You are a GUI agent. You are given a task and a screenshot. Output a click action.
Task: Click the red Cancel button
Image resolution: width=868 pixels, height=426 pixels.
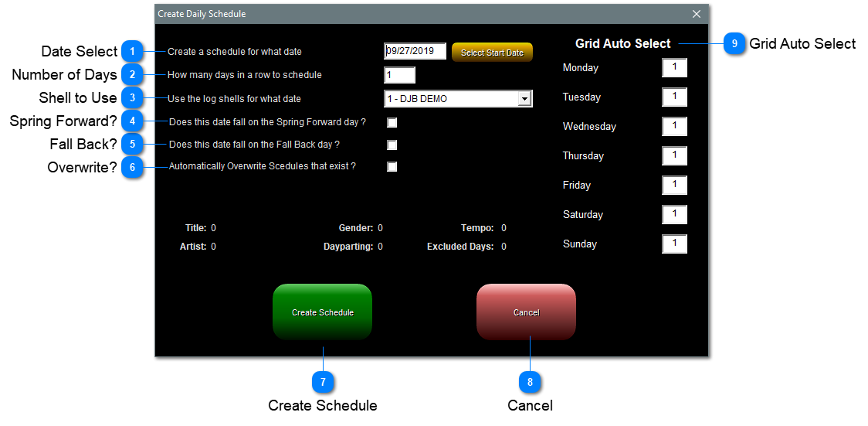pos(527,312)
